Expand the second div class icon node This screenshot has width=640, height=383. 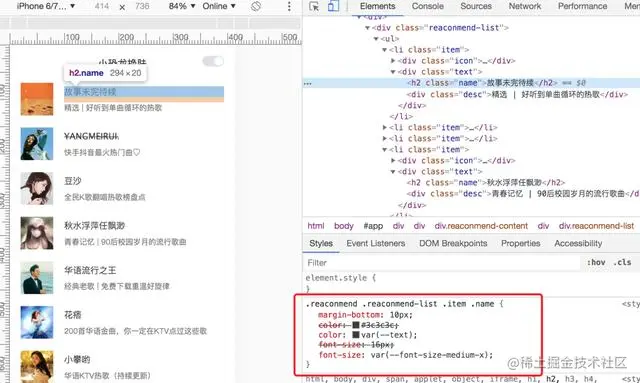(x=393, y=160)
